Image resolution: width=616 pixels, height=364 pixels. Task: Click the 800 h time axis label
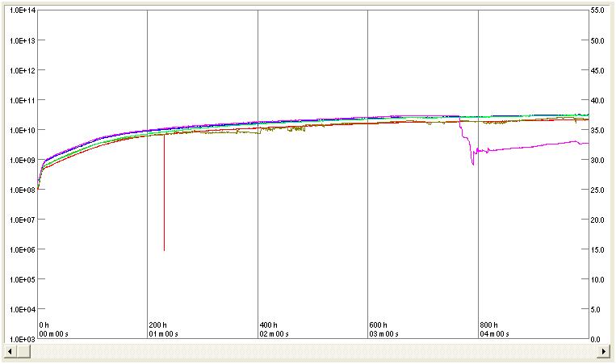tap(488, 325)
